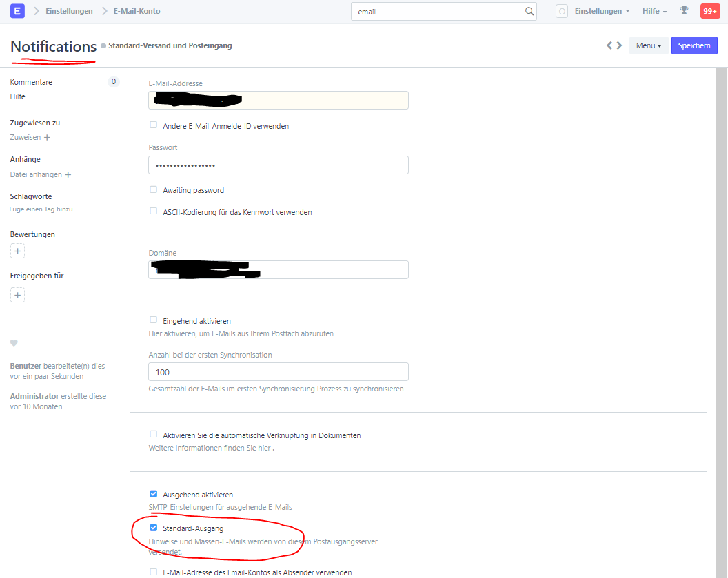The height and width of the screenshot is (578, 728).
Task: Click Standard-Versand und Posteingang status label
Action: click(170, 45)
